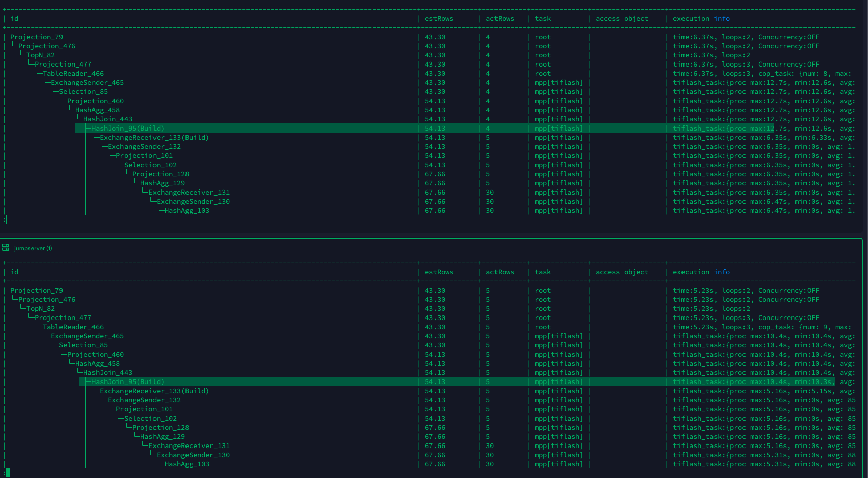Select HashAgg_103 in the upper pane plan
This screenshot has width=868, height=478.
click(x=187, y=211)
